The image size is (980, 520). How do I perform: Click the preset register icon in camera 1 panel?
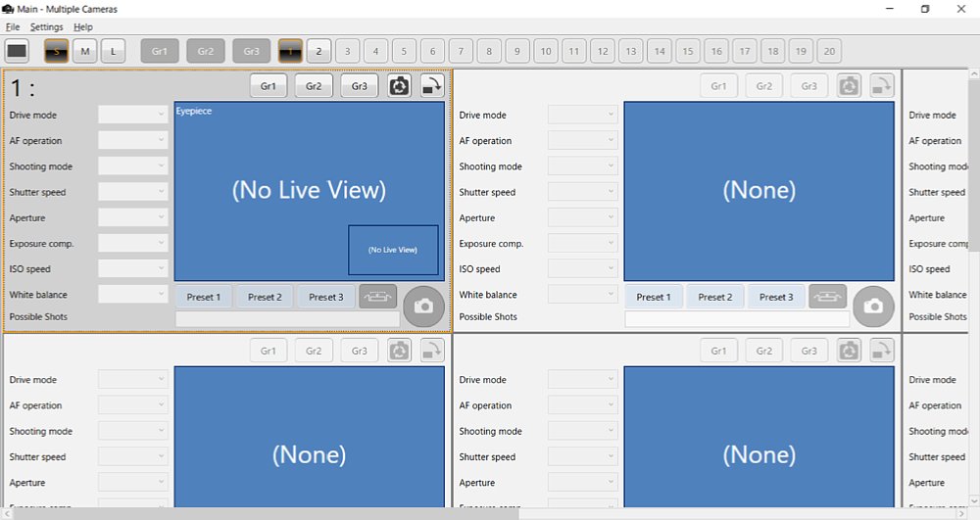(377, 297)
